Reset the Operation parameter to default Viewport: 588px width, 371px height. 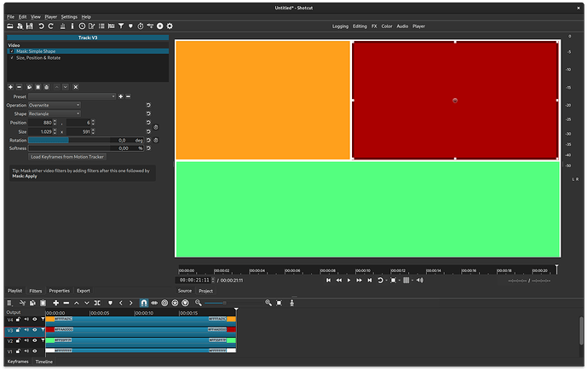[147, 105]
